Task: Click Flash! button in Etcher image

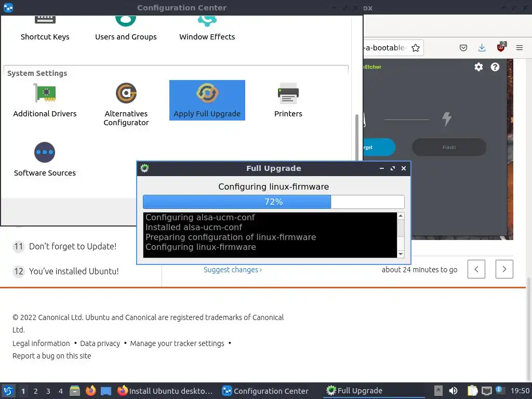Action: point(449,147)
